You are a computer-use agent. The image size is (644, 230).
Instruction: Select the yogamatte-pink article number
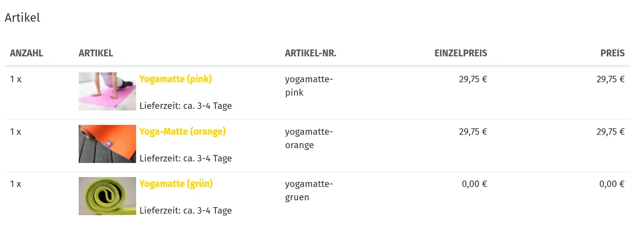(309, 86)
